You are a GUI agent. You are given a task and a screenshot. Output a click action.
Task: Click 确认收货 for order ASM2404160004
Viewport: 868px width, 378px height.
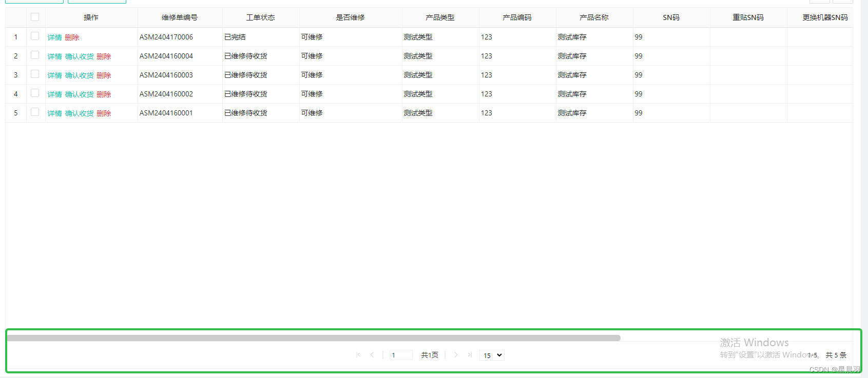pos(79,56)
